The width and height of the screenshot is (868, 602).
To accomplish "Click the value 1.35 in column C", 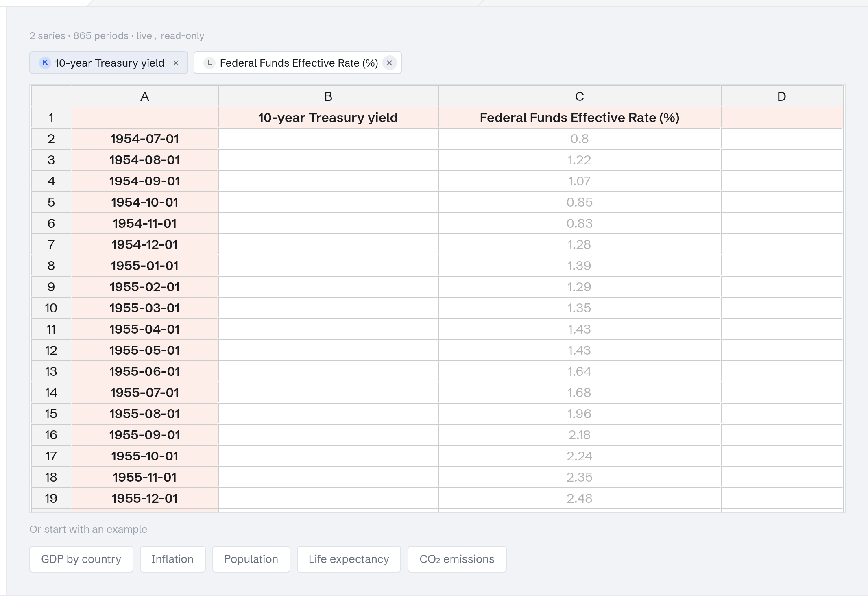I will point(580,308).
